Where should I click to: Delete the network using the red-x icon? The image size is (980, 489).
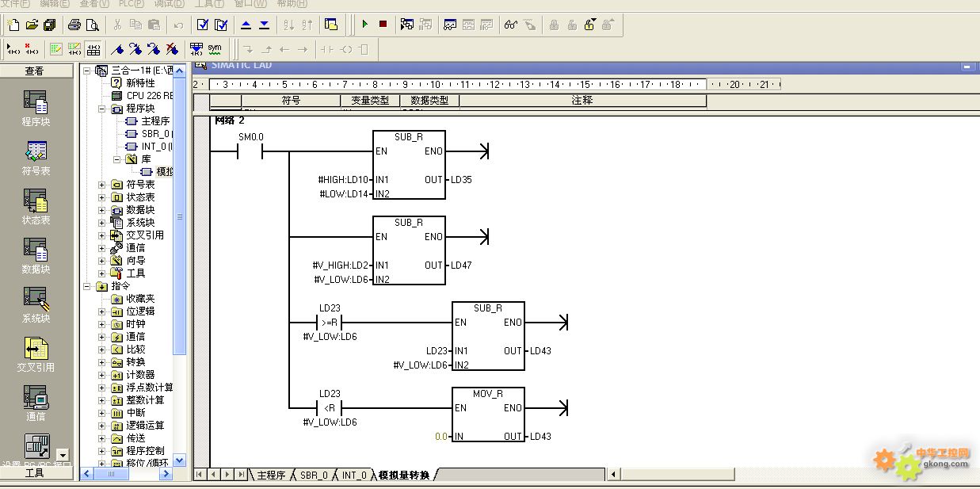[32, 49]
